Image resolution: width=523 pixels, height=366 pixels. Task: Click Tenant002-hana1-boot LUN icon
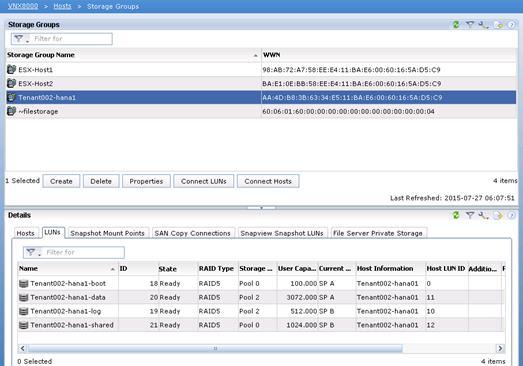(23, 284)
